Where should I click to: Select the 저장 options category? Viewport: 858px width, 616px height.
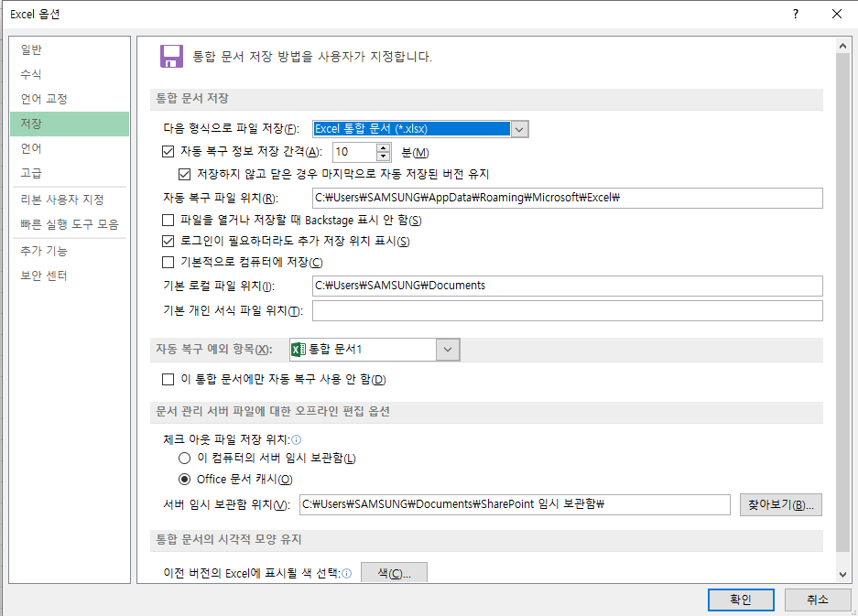click(70, 124)
